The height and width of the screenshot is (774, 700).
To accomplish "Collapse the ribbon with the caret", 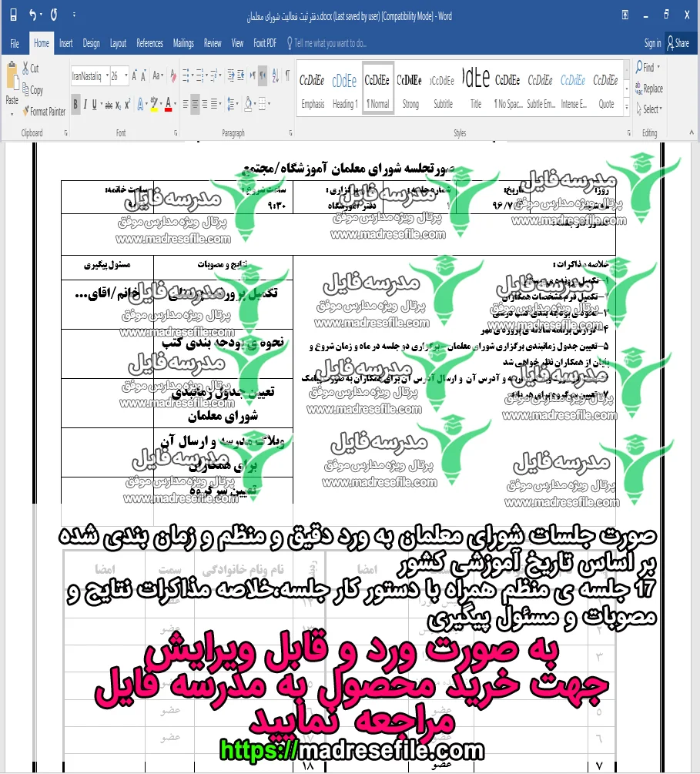I will pos(691,132).
